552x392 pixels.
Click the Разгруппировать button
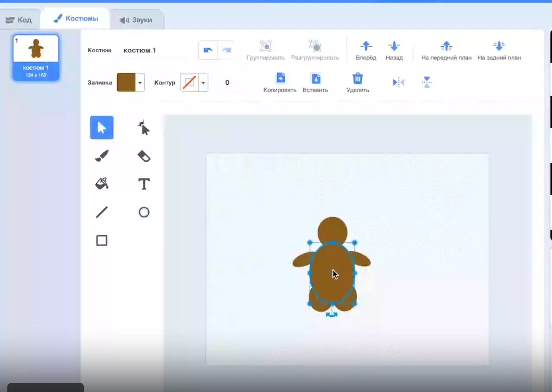[315, 50]
